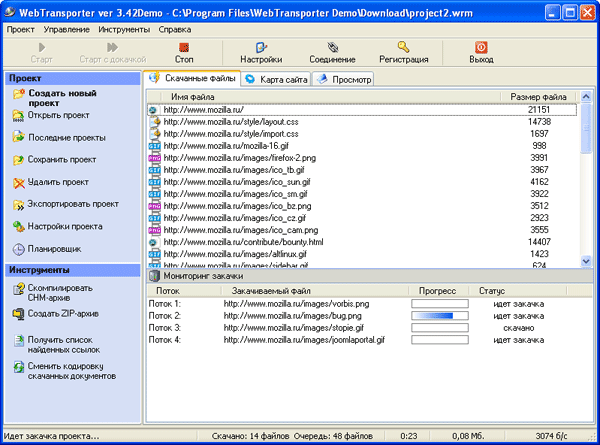Open the Управление menu

pos(67,29)
